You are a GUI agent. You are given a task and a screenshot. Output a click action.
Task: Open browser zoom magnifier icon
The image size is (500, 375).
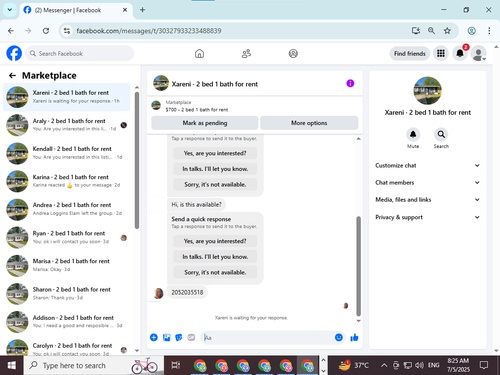431,31
